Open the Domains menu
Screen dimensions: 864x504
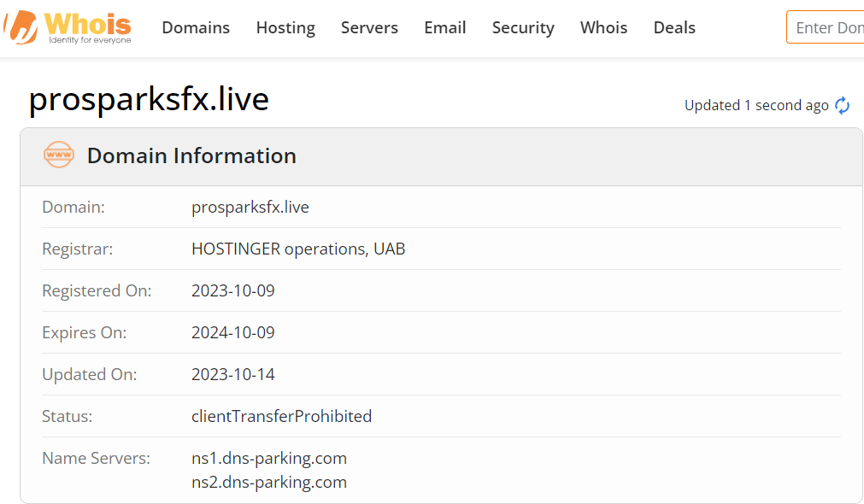pos(196,27)
